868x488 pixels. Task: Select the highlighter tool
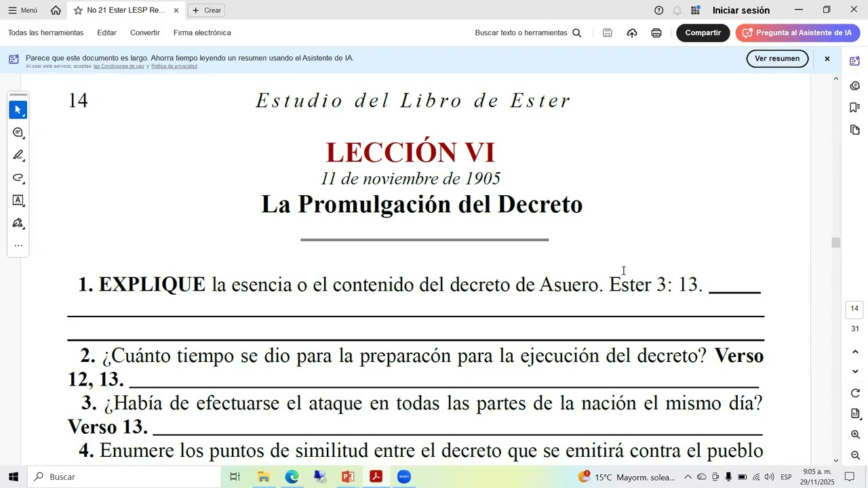(18, 155)
